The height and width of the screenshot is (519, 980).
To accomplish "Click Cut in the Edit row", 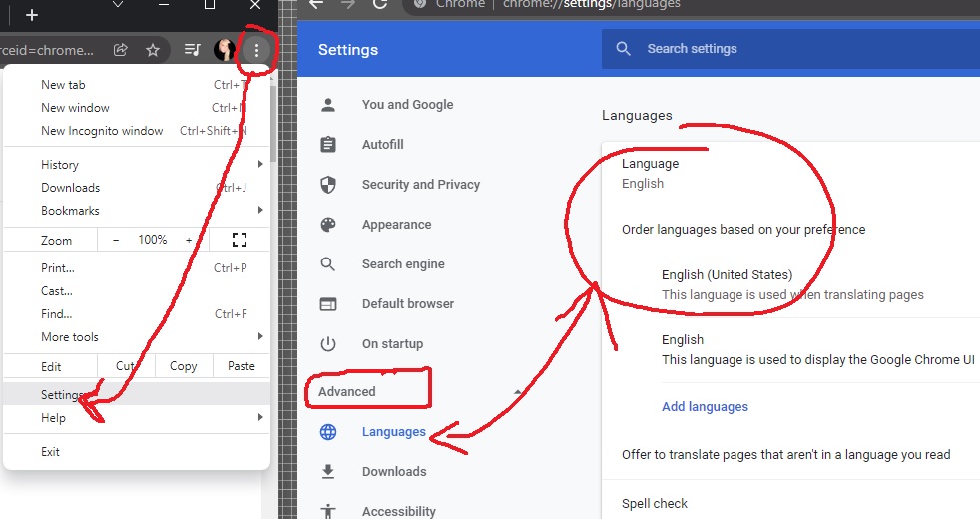I will click(126, 366).
